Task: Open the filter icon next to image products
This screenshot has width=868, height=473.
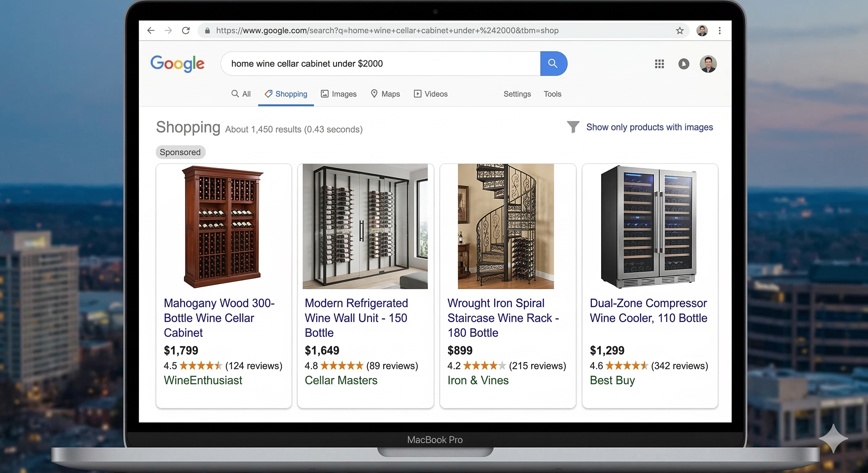Action: [574, 127]
